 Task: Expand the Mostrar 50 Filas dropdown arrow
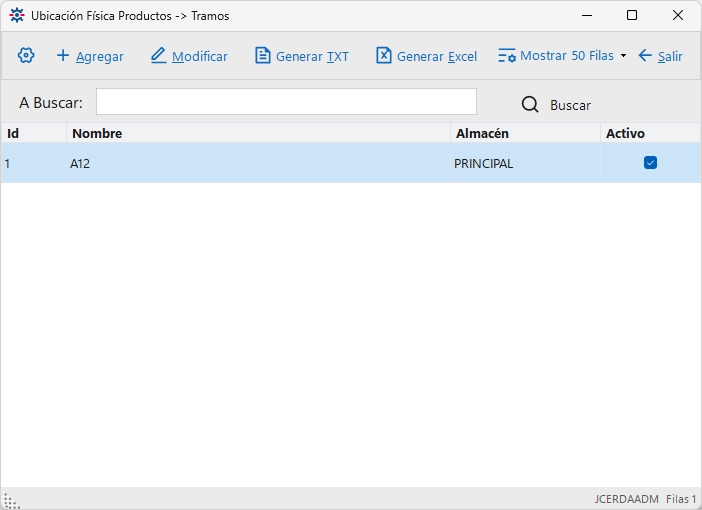click(623, 56)
